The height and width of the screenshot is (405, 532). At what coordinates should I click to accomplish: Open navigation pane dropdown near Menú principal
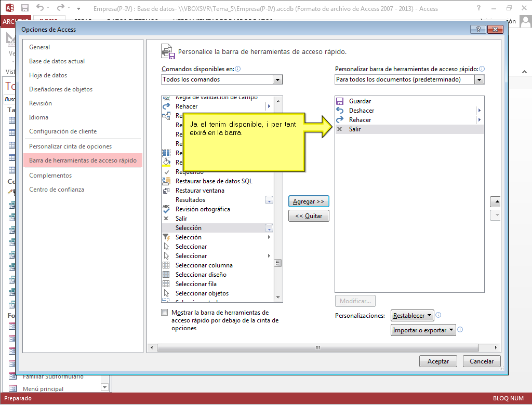[105, 387]
